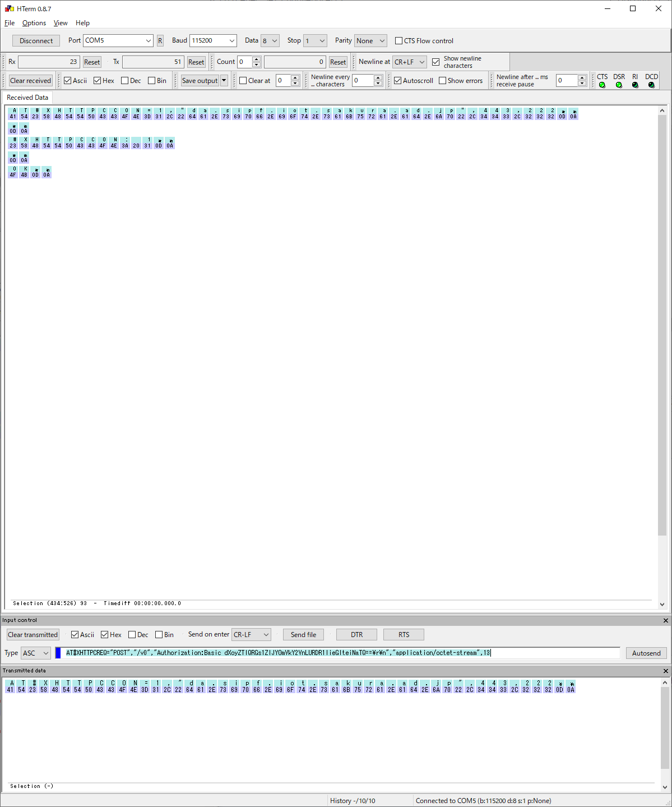The image size is (672, 807).
Task: Uncheck Autoscroll in the received toolbar
Action: pyautogui.click(x=398, y=81)
